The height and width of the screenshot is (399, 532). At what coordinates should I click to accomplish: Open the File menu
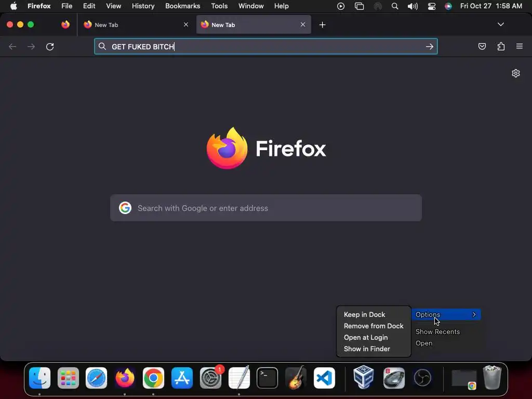67,6
